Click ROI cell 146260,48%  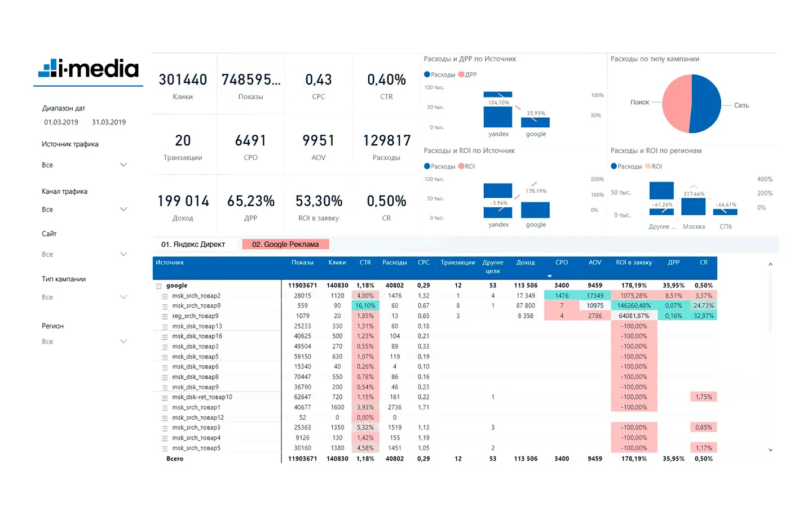click(x=634, y=306)
